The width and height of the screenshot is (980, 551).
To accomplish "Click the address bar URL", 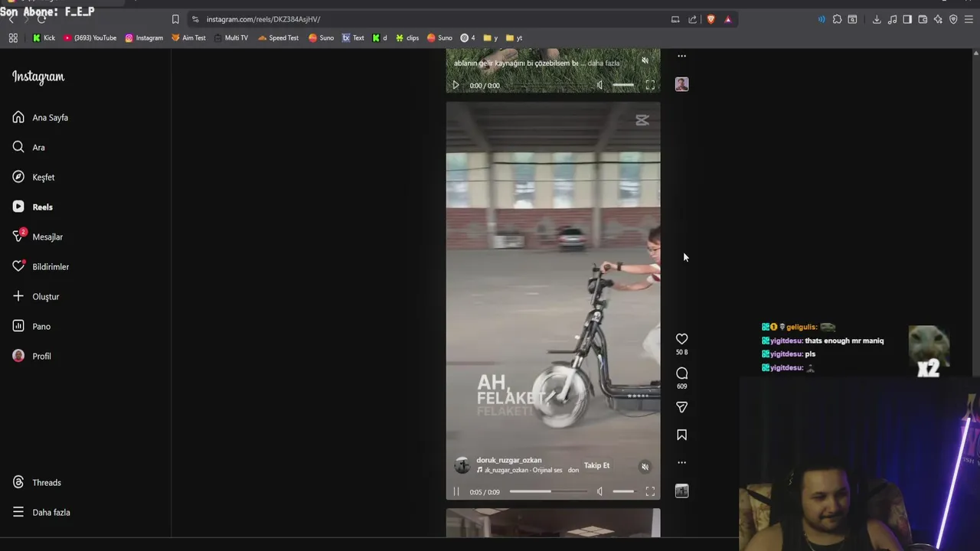I will [263, 19].
